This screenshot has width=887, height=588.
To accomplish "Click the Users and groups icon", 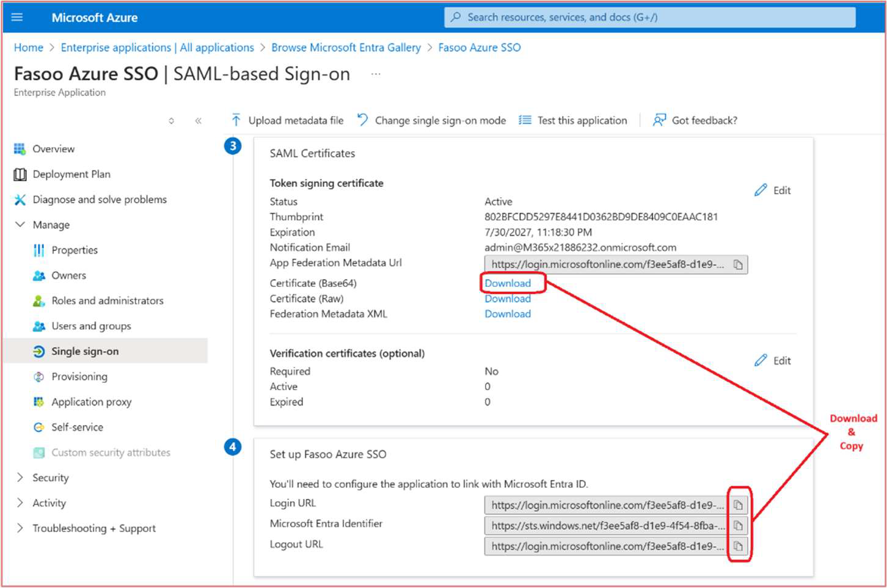I will (x=39, y=326).
